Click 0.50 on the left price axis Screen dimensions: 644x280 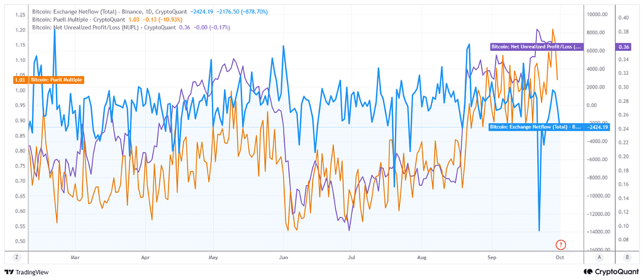click(x=20, y=242)
